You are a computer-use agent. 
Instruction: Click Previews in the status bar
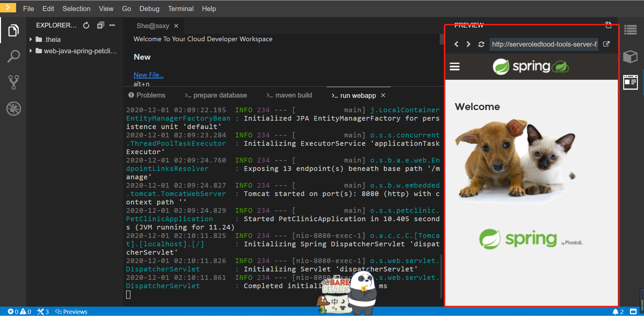[x=71, y=312]
